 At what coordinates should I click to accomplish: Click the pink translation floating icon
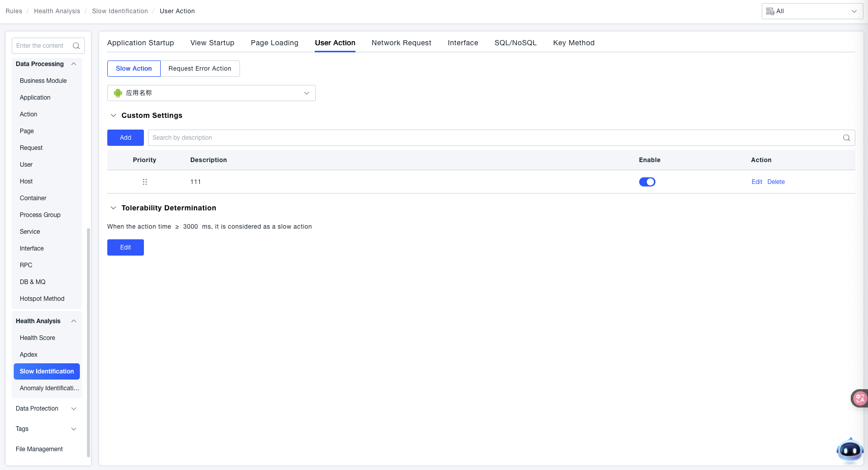click(x=859, y=398)
